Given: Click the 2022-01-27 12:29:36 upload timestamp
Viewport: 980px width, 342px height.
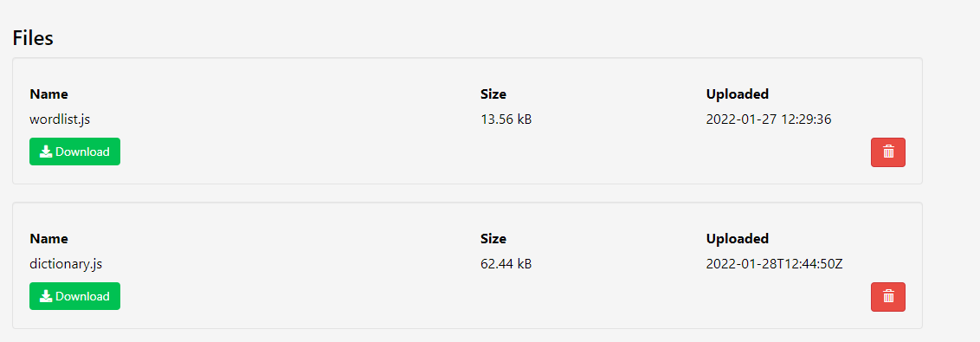Looking at the screenshot, I should [769, 119].
